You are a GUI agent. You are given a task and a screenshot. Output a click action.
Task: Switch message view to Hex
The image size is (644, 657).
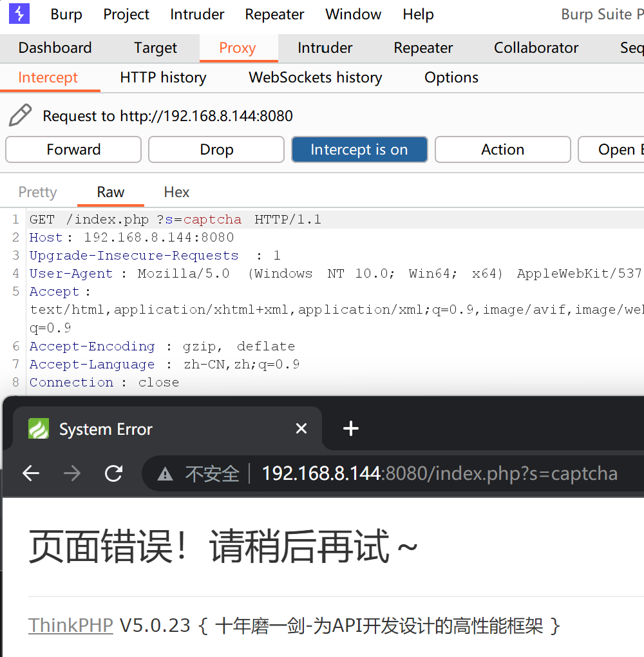click(176, 192)
